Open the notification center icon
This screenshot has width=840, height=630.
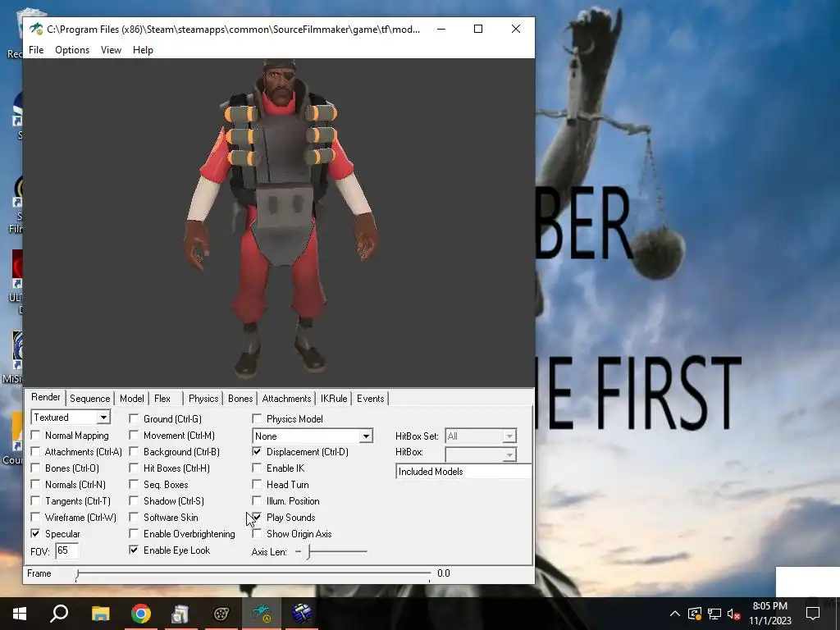(813, 614)
